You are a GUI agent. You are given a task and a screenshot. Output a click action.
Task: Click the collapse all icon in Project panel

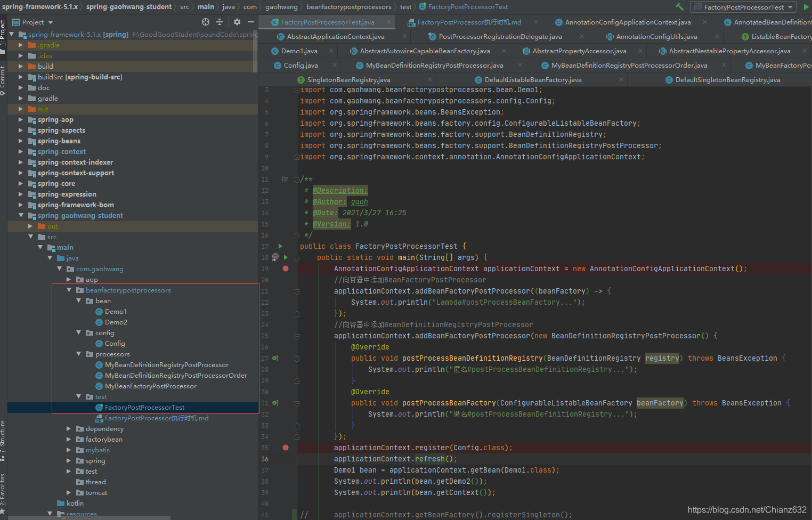[220, 22]
